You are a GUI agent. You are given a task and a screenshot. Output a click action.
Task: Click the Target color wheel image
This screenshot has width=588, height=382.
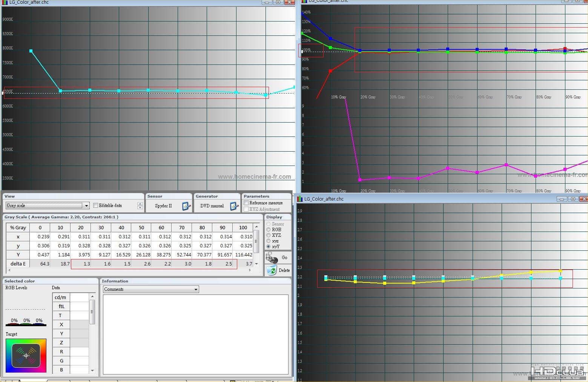pyautogui.click(x=26, y=355)
